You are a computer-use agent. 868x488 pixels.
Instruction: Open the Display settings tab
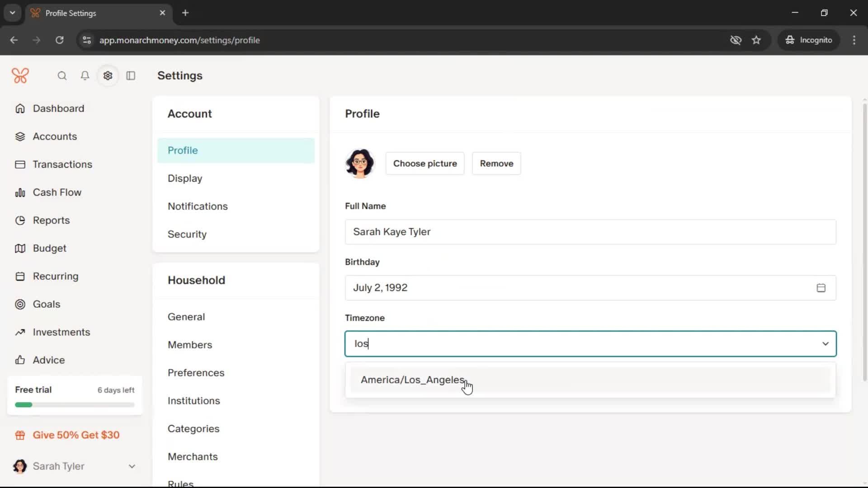[185, 178]
